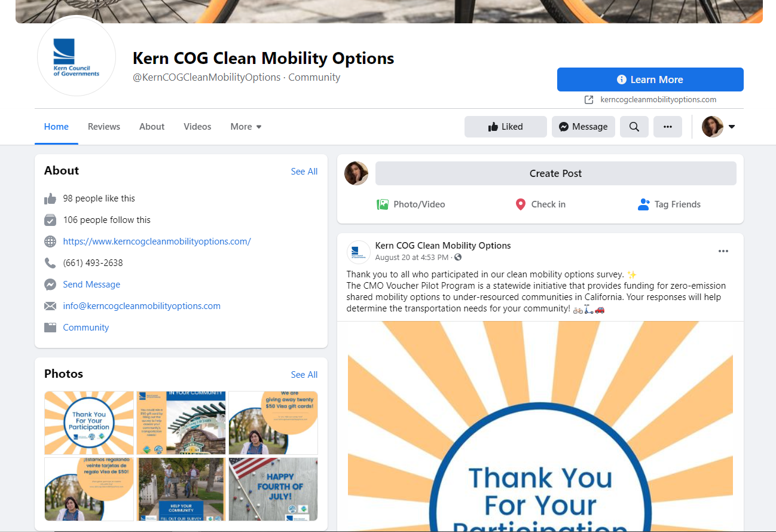
Task: Click the search magnifier icon button
Action: (x=634, y=127)
